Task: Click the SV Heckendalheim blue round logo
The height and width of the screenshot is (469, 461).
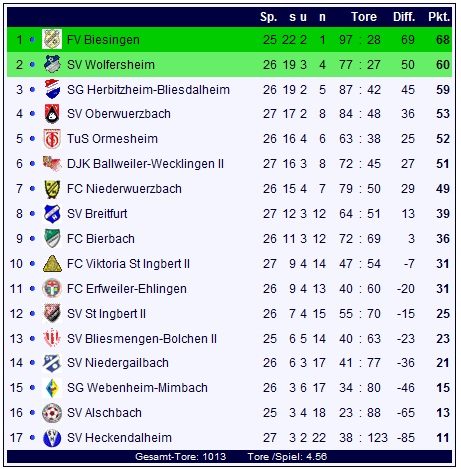Action: (52, 438)
